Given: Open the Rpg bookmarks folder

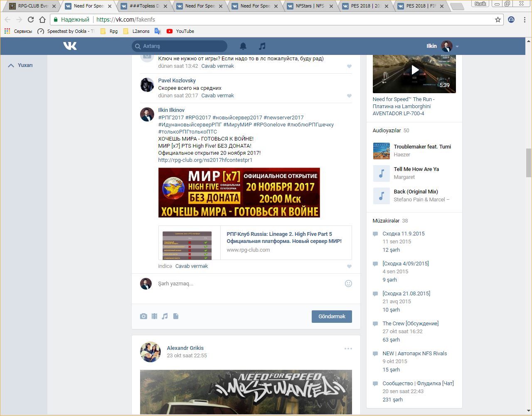Looking at the screenshot, I should tap(109, 31).
